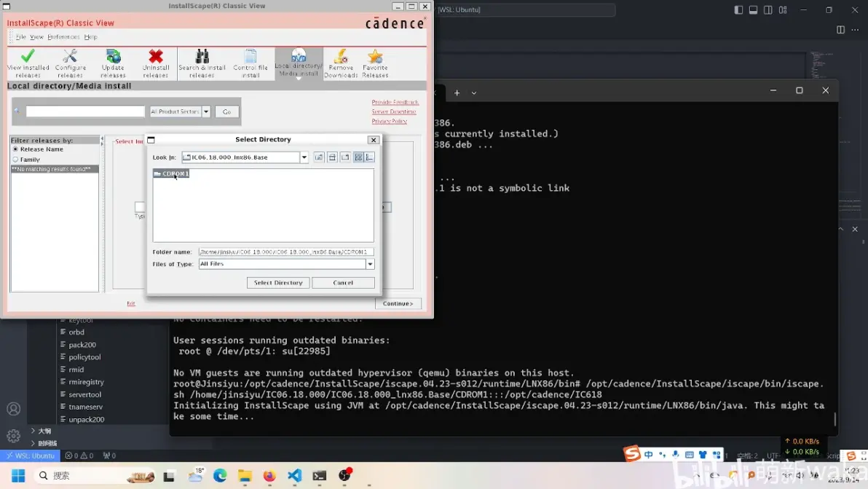Open VS Code Manage gear icon
868x489 pixels.
point(13,436)
